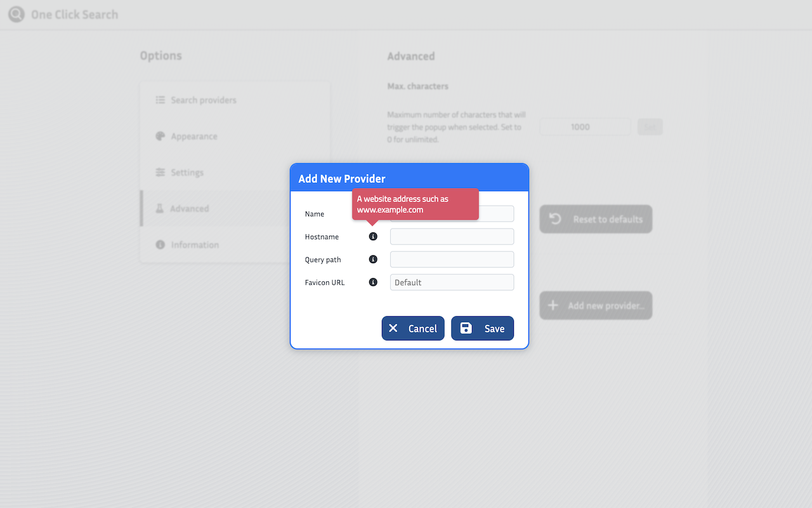Open the Settings tab
The height and width of the screenshot is (508, 812).
click(235, 173)
